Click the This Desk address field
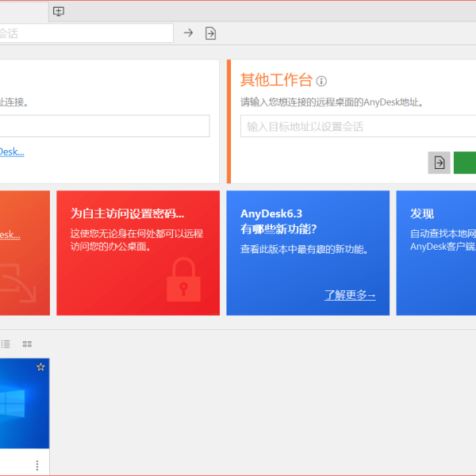The height and width of the screenshot is (476, 476). pos(105,125)
